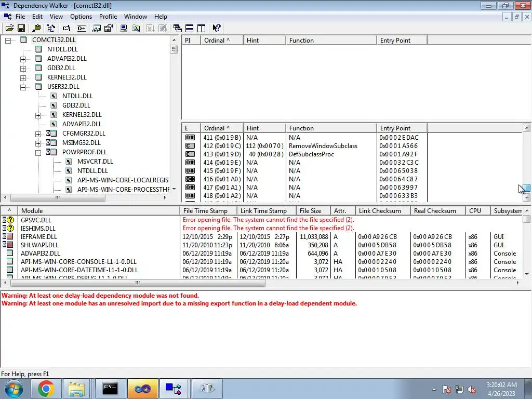Screen dimensions: 532x399
Task: Collapse the COMCTL32.DLL root node
Action: click(8, 41)
